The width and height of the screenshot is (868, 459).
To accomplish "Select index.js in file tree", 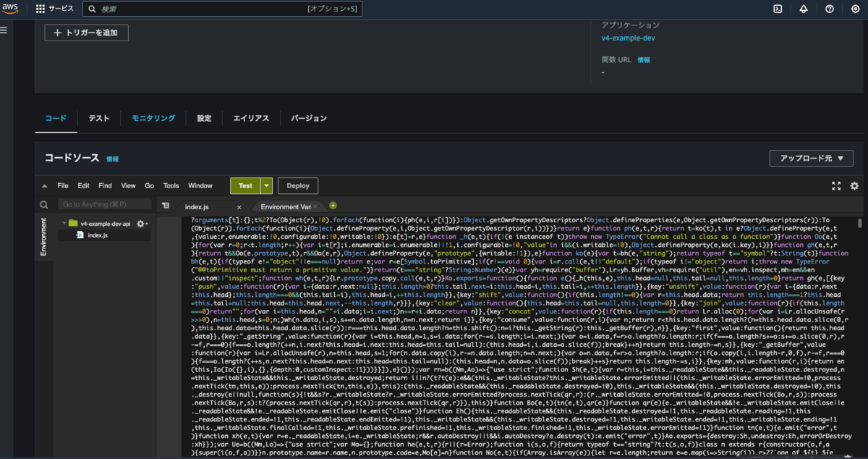I will point(98,235).
